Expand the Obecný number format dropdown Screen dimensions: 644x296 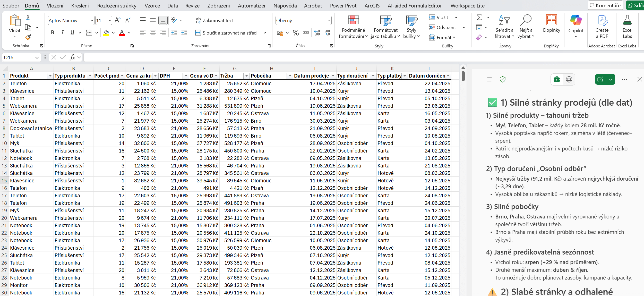[329, 20]
